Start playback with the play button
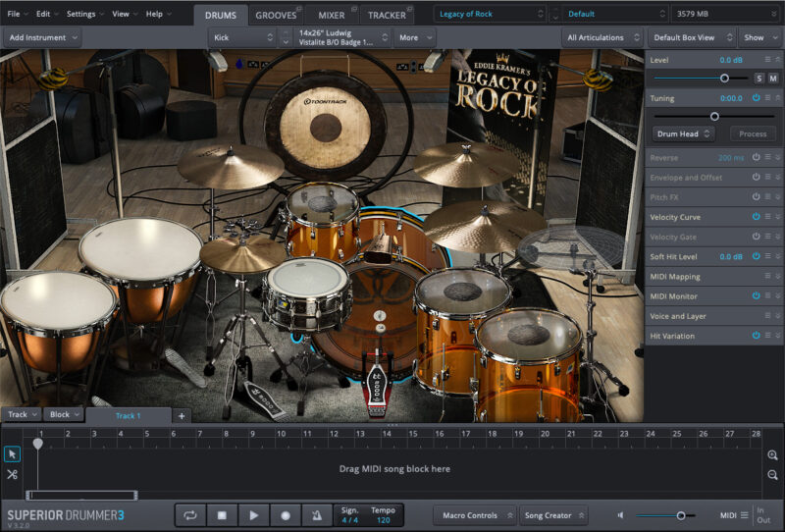The width and height of the screenshot is (785, 532). pos(253,515)
